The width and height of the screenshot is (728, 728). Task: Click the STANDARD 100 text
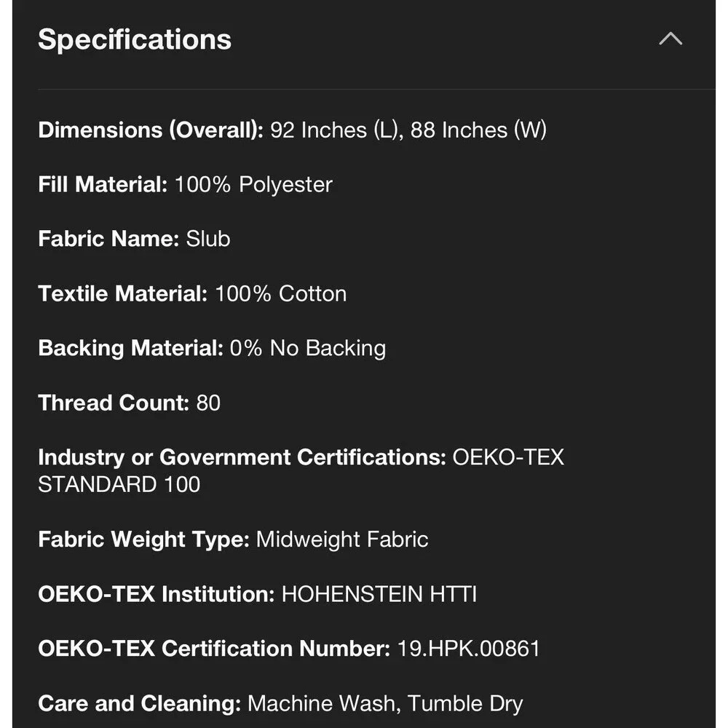tap(119, 485)
